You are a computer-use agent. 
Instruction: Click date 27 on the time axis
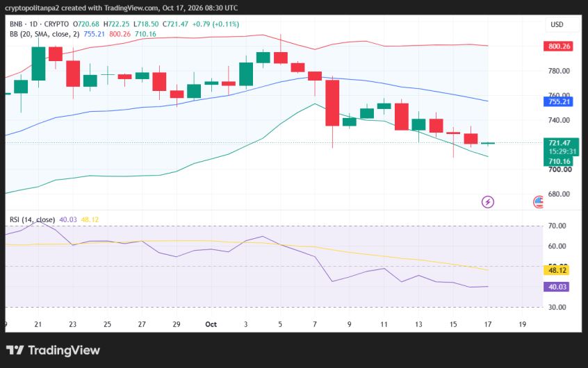pyautogui.click(x=142, y=324)
